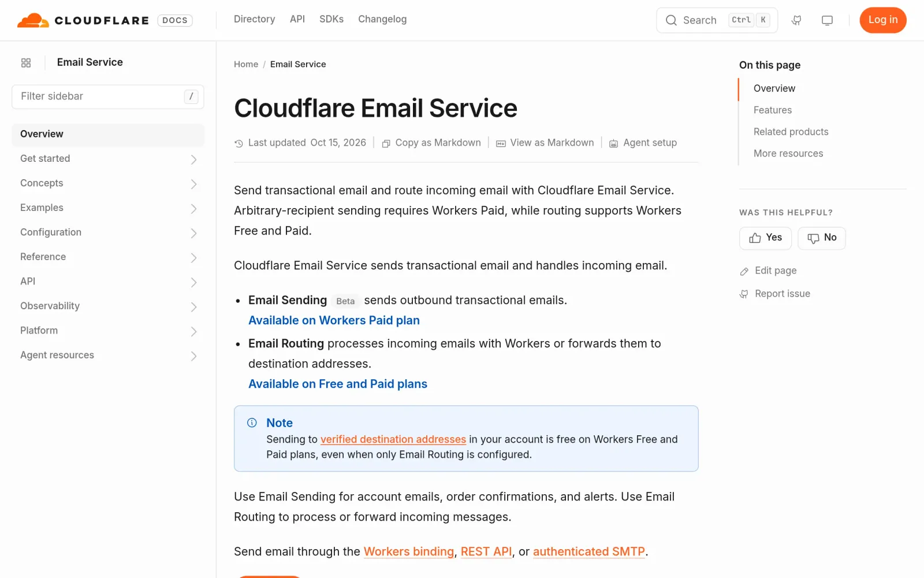This screenshot has height=578, width=924.
Task: Follow the Workers binding link
Action: click(409, 551)
